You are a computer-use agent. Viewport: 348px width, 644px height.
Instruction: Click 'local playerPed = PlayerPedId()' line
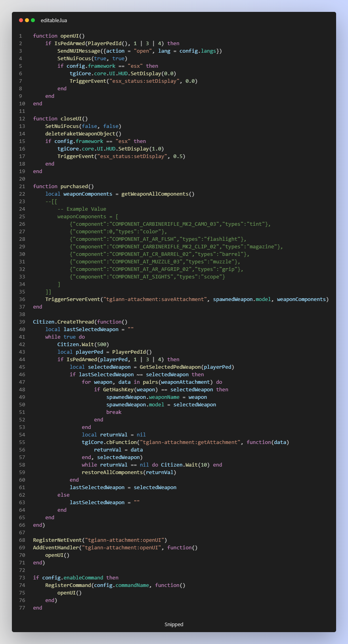[105, 352]
